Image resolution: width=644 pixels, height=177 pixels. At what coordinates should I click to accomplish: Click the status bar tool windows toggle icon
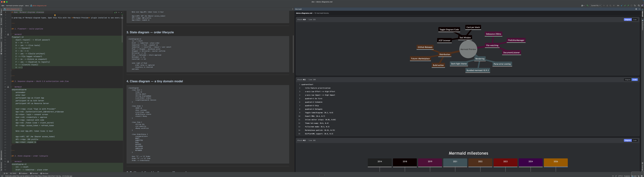point(2,176)
